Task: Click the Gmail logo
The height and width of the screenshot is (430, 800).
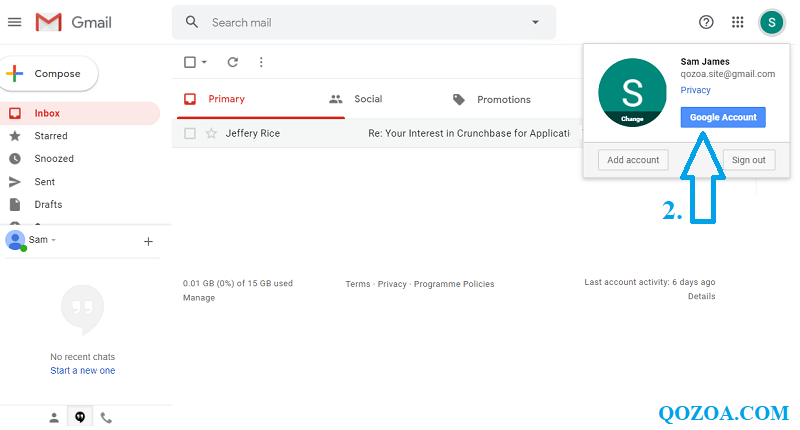Action: pos(73,22)
